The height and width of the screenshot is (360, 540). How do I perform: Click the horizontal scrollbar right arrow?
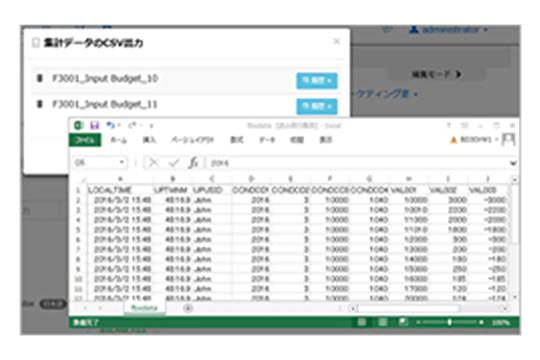point(505,308)
